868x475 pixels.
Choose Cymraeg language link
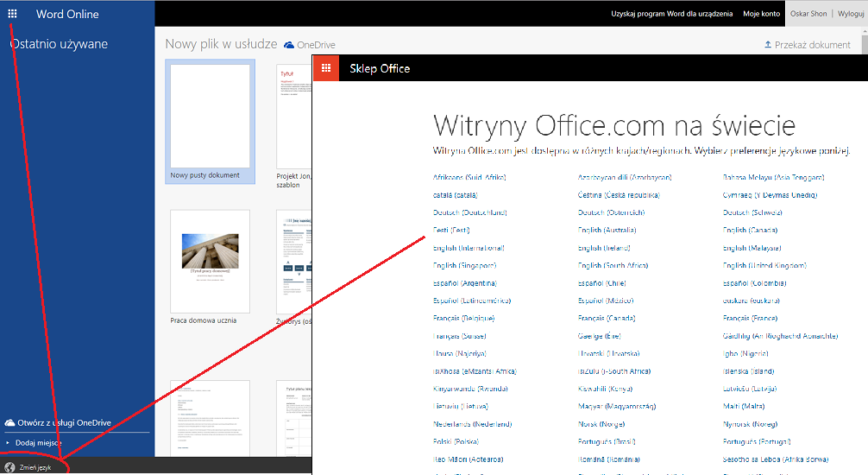point(770,195)
